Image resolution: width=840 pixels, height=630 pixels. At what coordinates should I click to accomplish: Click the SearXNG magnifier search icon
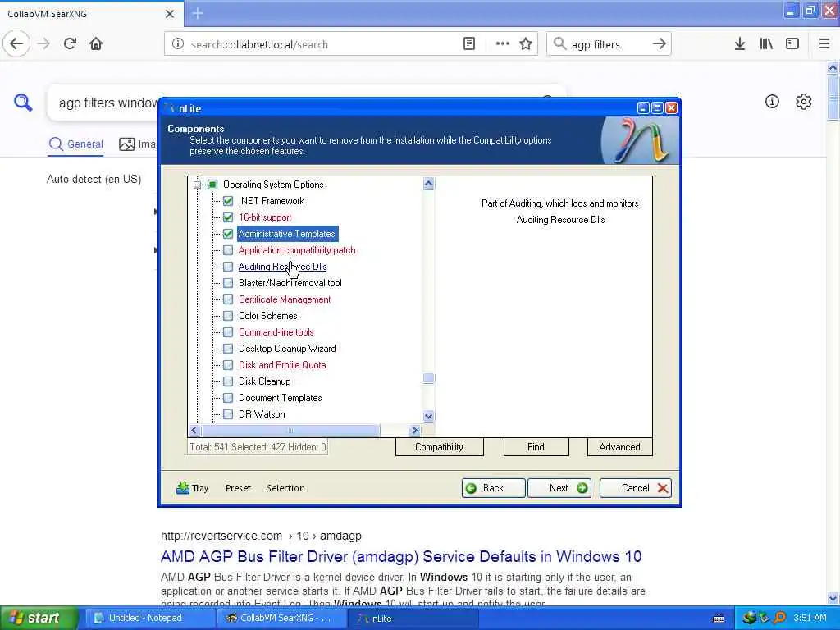tap(23, 102)
